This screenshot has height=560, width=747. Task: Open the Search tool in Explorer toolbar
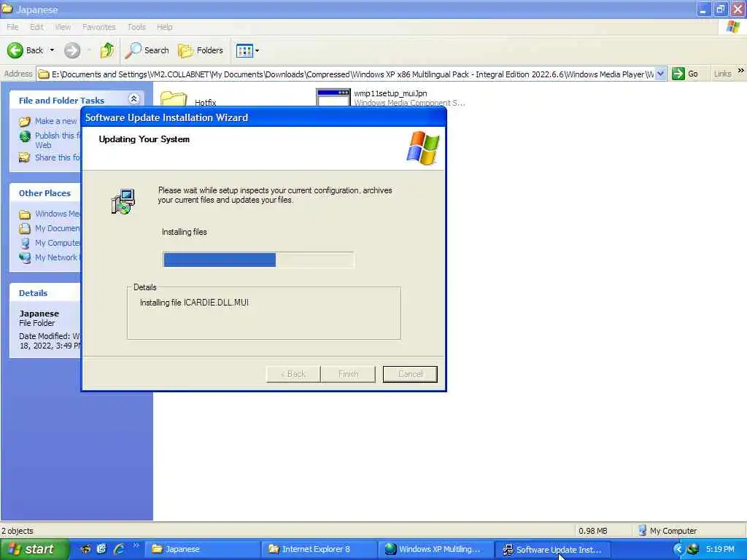click(x=147, y=50)
